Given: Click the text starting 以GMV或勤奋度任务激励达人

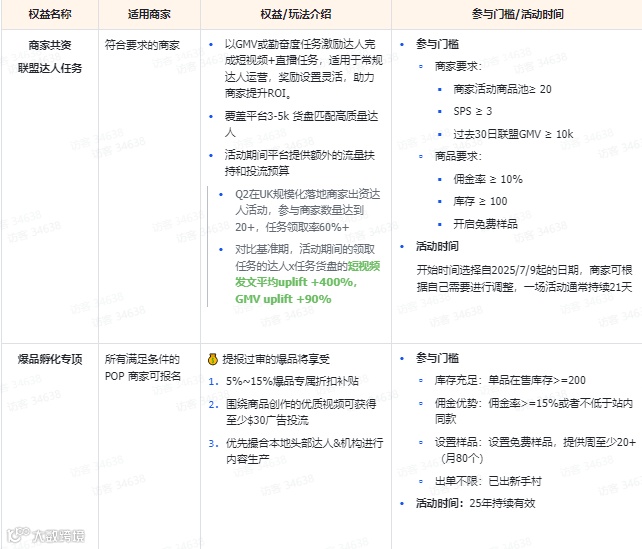Looking at the screenshot, I should pos(303,68).
